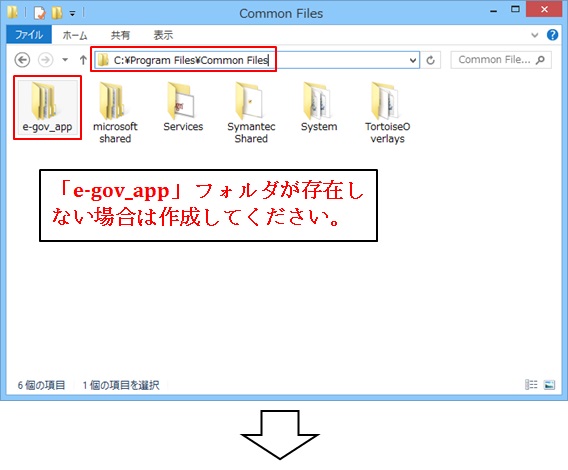Refresh the current folder view

coord(430,60)
